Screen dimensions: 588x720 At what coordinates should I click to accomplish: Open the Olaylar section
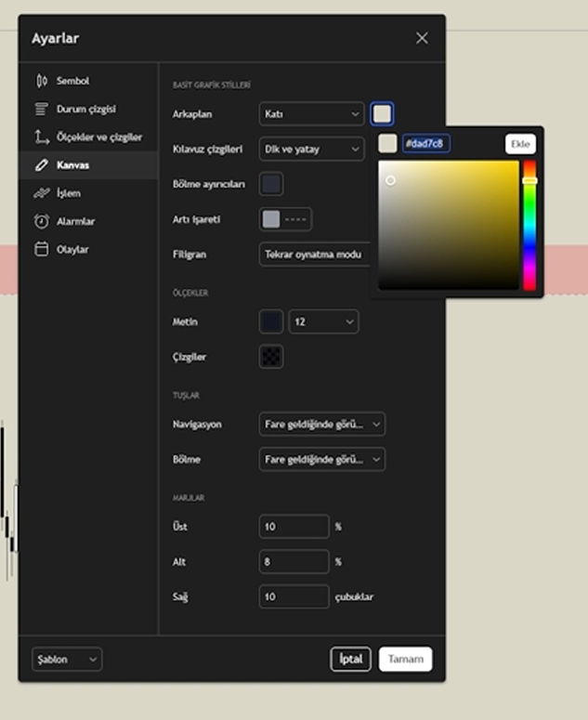pyautogui.click(x=88, y=249)
